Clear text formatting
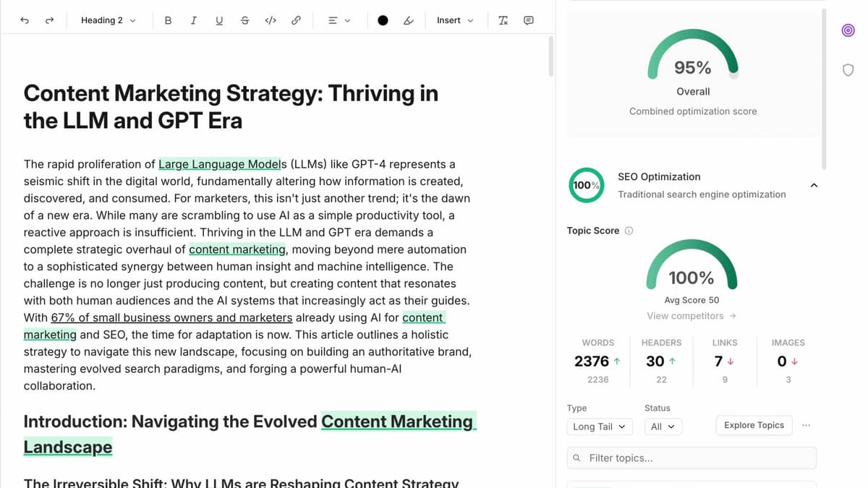Screen dimensions: 868x488 [x=503, y=20]
